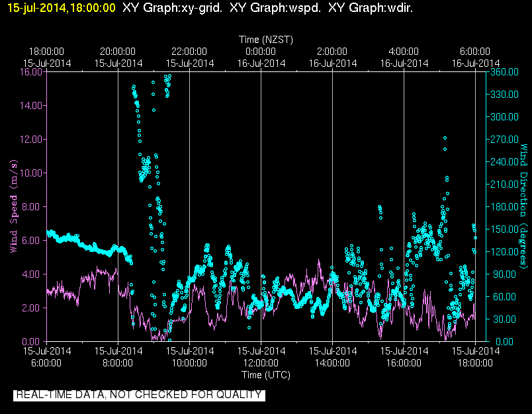532x414 pixels.
Task: Click the yellow "15-jul-2014,18:00:00" timestamp title
Action: 62,8
